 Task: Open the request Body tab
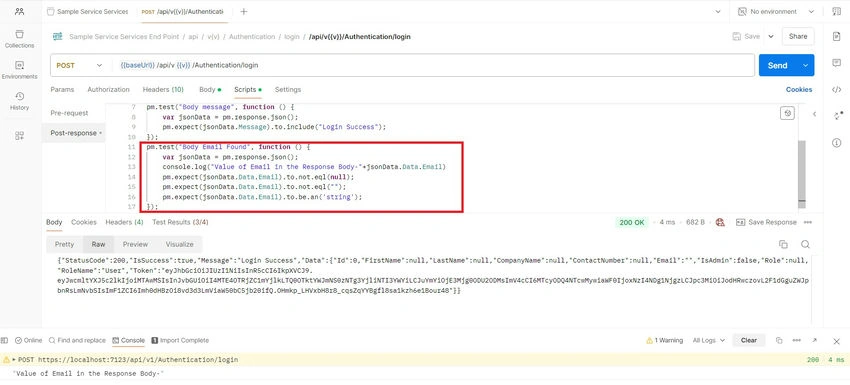tap(210, 89)
